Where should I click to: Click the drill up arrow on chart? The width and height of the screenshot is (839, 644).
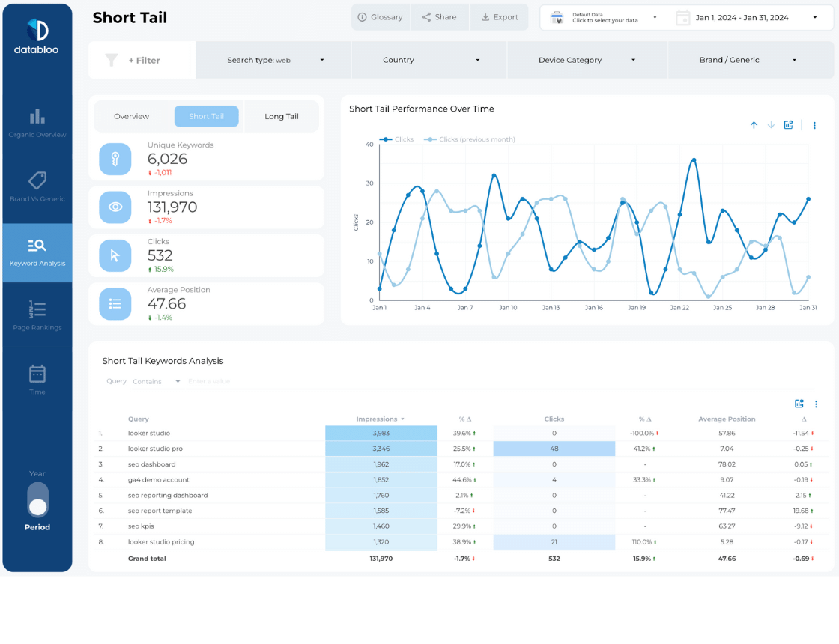[754, 125]
